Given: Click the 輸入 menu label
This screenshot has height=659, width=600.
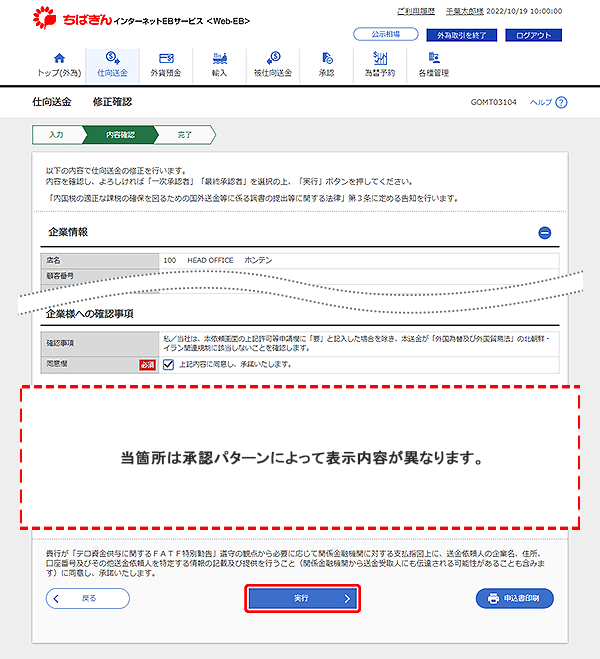Looking at the screenshot, I should tap(219, 73).
